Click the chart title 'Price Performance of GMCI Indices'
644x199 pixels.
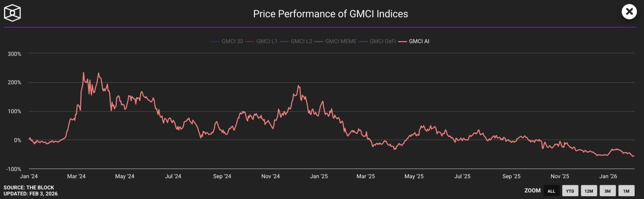(x=330, y=14)
